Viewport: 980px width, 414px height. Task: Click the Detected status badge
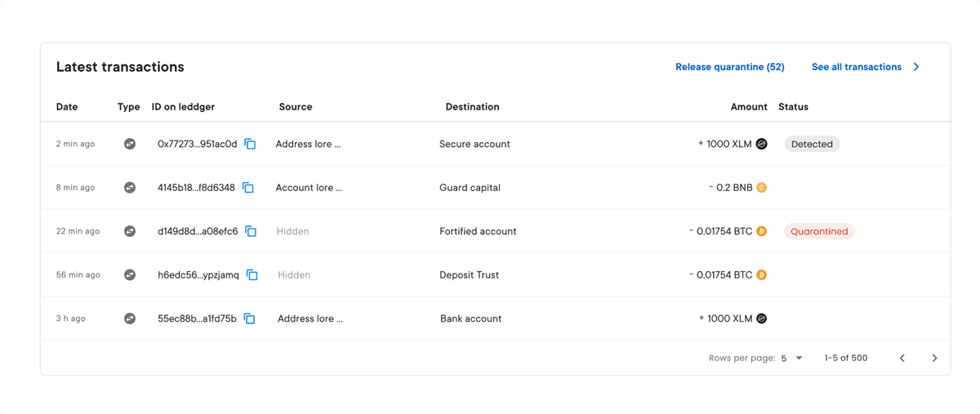pos(812,145)
